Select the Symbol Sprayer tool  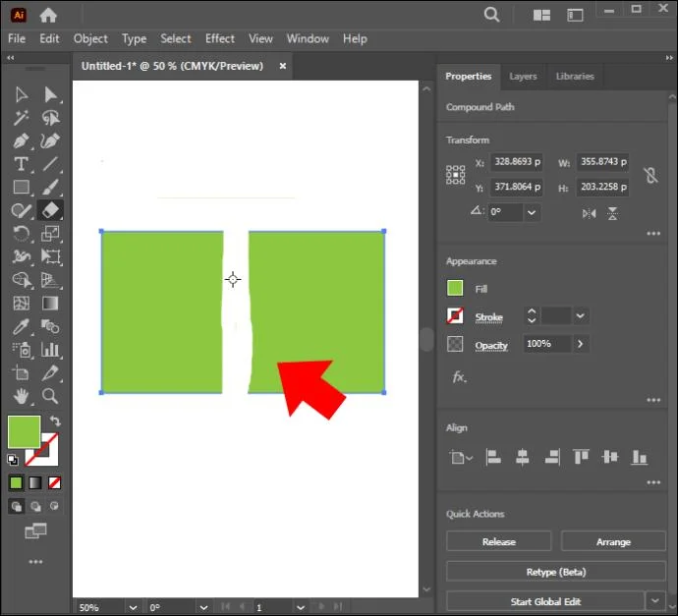click(x=21, y=350)
